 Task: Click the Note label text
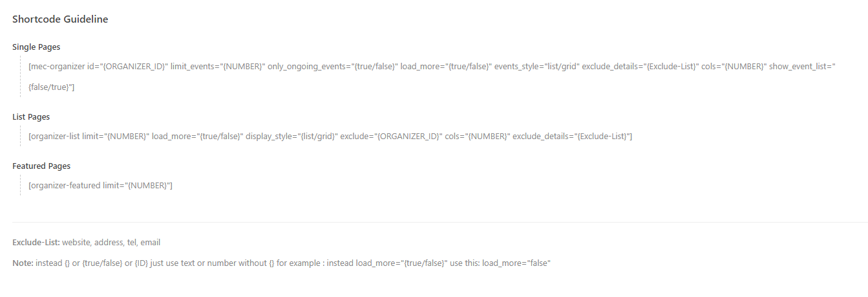23,263
